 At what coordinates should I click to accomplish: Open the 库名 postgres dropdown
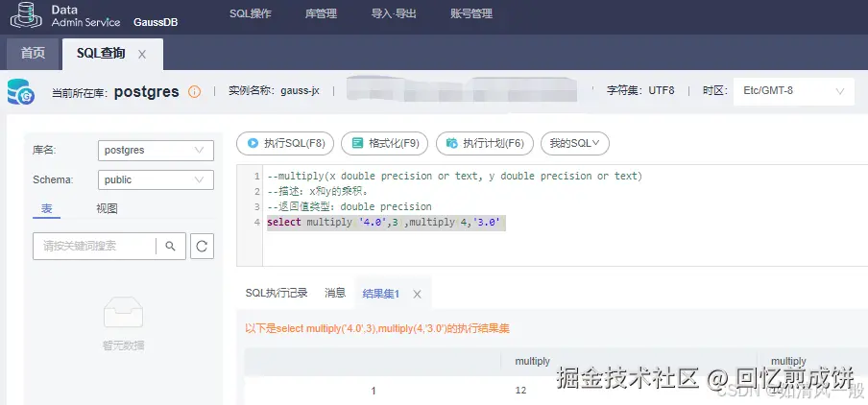[x=156, y=150]
